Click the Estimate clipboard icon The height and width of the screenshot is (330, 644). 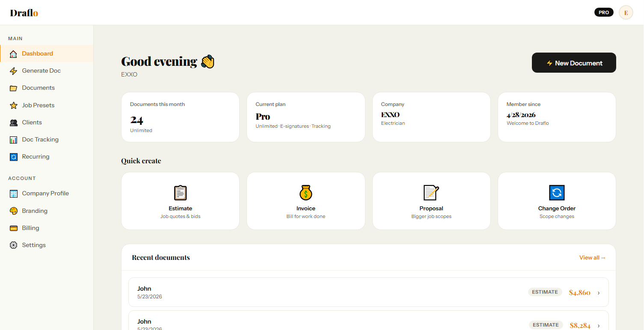click(x=181, y=193)
